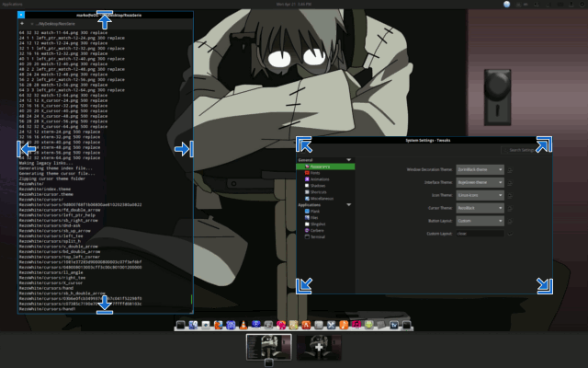The height and width of the screenshot is (368, 588).
Task: Launch VLC traffic cone icon in dock
Action: click(243, 325)
